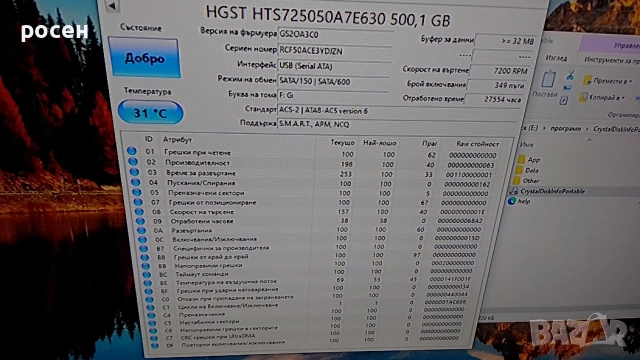Click status circle for "Нестабилни сектори"

coord(152,323)
